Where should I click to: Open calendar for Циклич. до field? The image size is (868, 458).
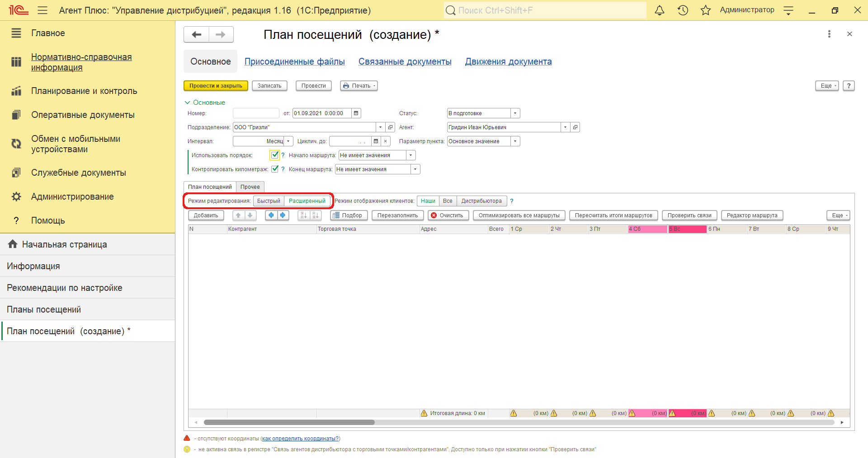pyautogui.click(x=376, y=141)
